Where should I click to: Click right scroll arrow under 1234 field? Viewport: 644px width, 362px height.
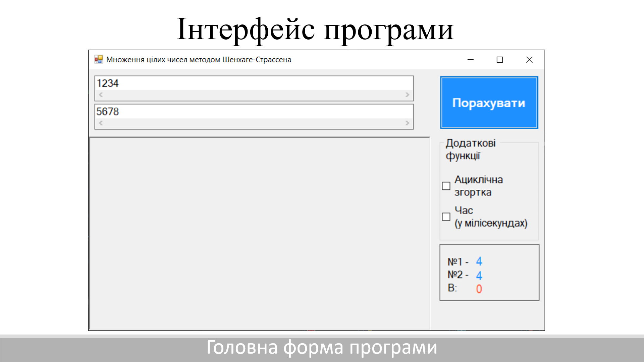click(407, 95)
